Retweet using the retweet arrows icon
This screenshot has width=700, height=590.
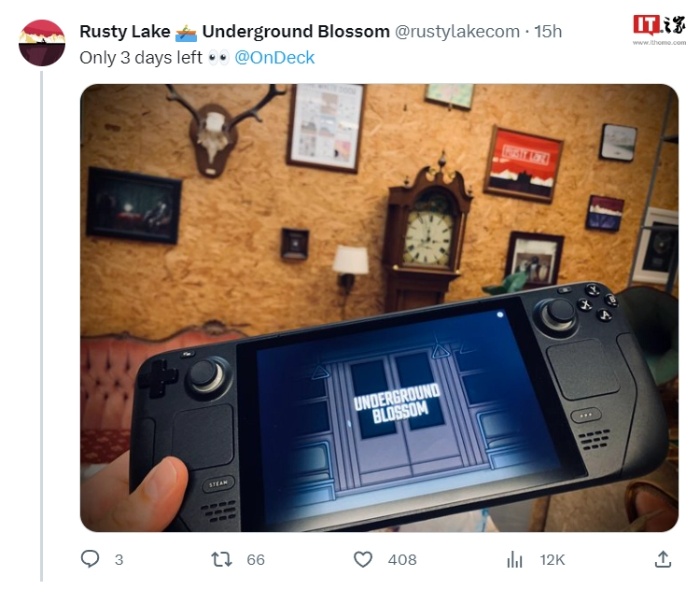(x=221, y=559)
